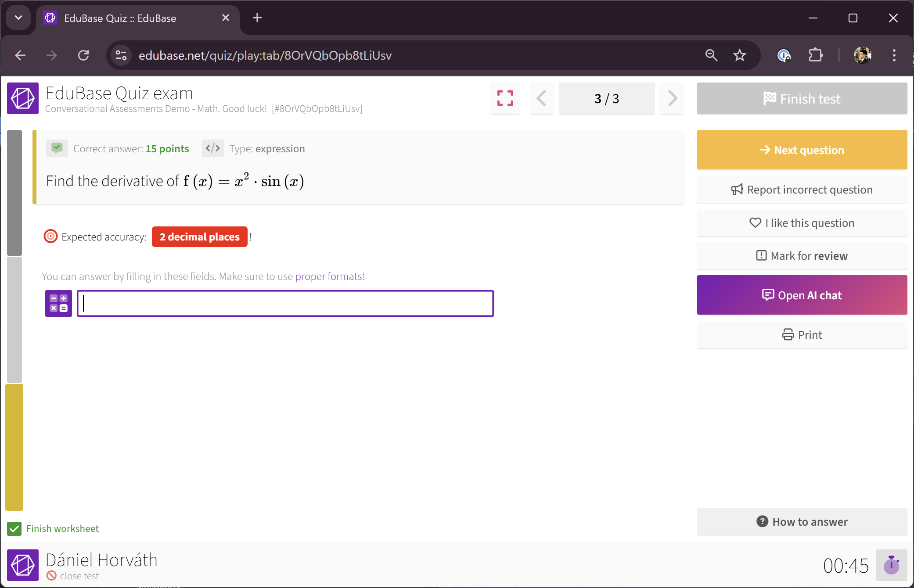Expand the tab search dropdown arrow

point(18,18)
